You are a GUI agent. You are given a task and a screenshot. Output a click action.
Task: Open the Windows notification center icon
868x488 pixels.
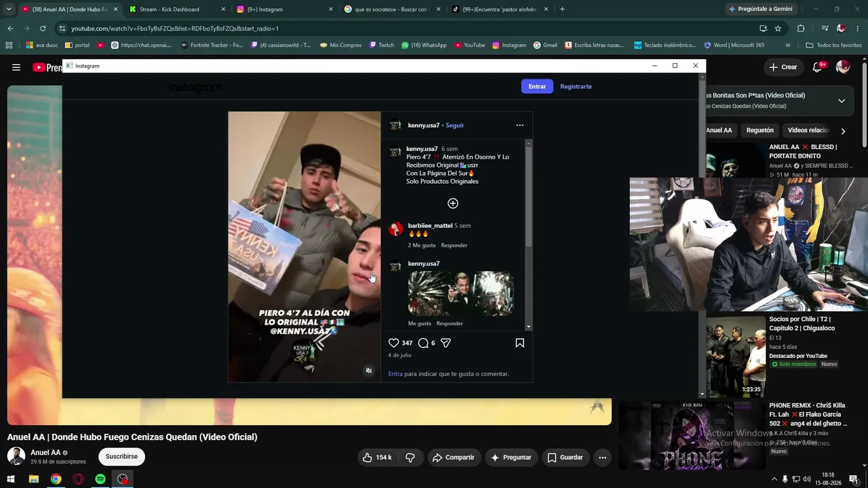point(854,479)
